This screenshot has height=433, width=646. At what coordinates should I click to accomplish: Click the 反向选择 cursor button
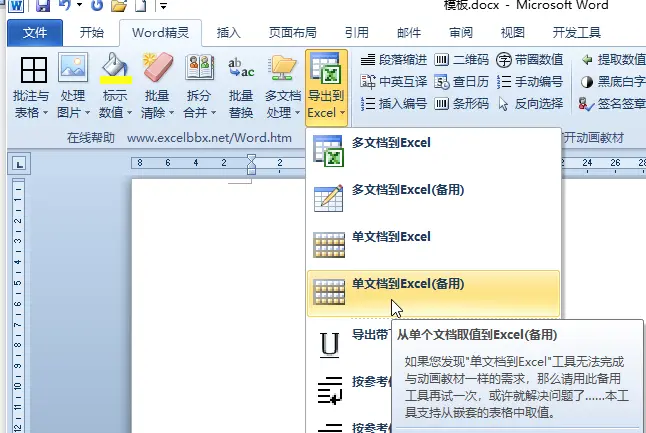point(530,103)
